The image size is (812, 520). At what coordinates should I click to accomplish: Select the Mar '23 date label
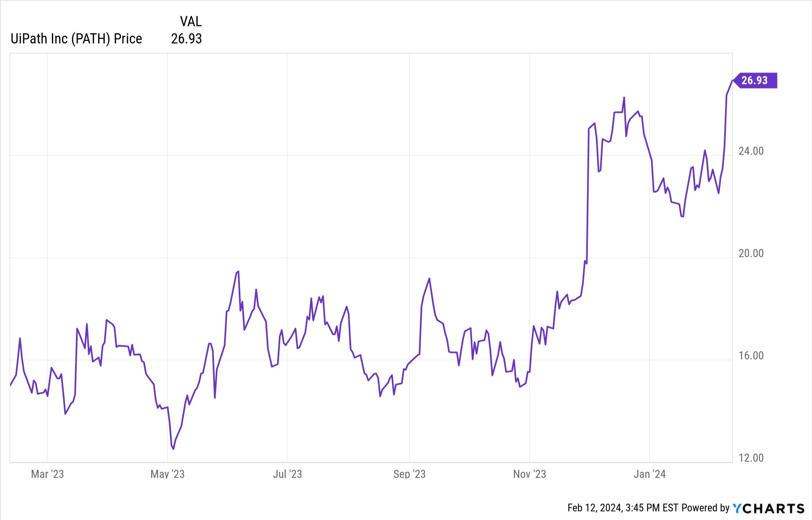coord(48,474)
